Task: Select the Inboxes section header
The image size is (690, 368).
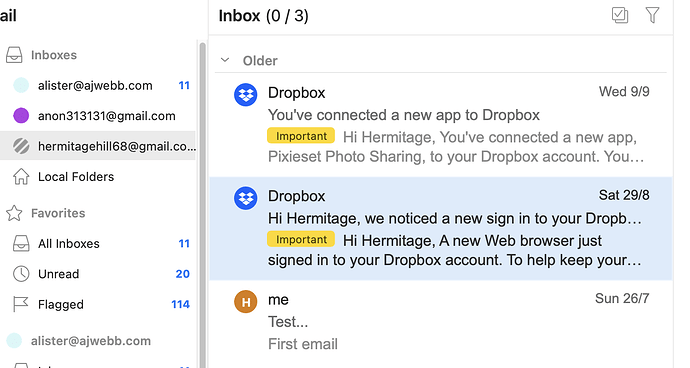Action: pyautogui.click(x=54, y=55)
